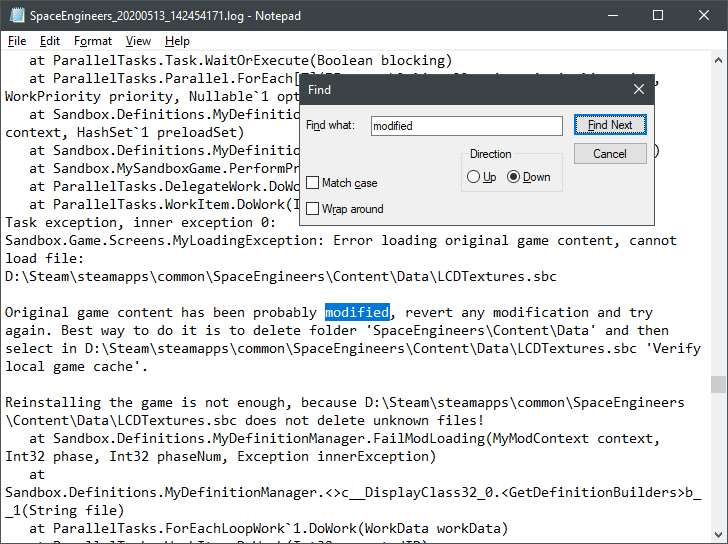The height and width of the screenshot is (544, 728).
Task: Click the scrollbar up arrow
Action: (718, 60)
